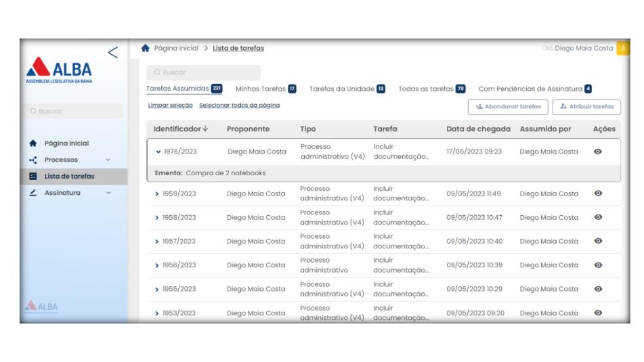View process 1976/2023 with the eye icon
Viewport: 644px width, 362px height.
tap(599, 152)
